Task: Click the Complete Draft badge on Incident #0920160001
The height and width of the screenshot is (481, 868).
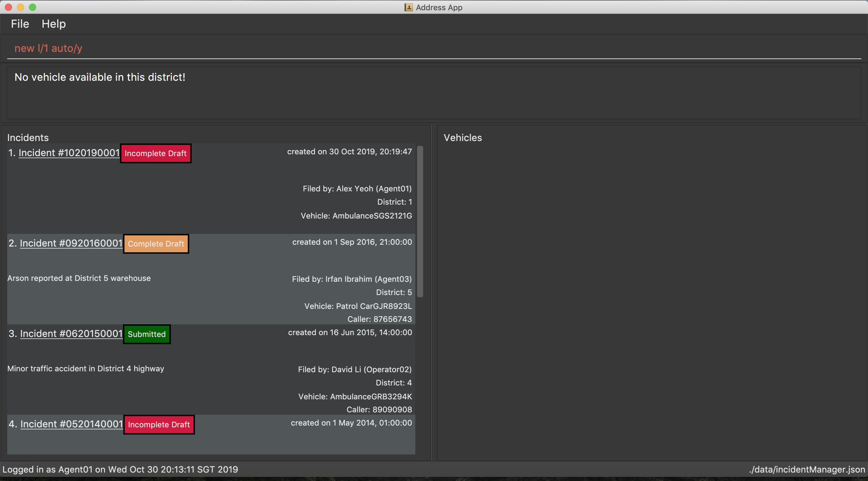Action: [x=155, y=244]
